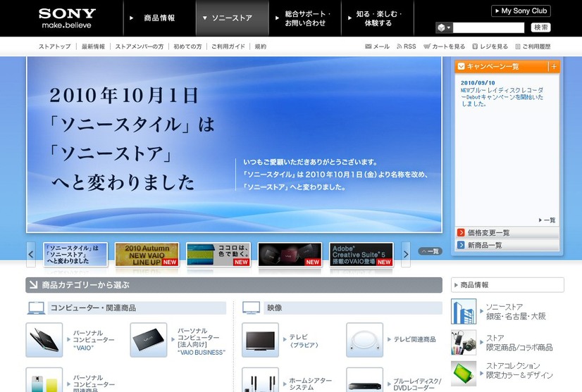The image size is (582, 392).
Task: Open the search scope dropdown beside search box
Action: (x=444, y=27)
